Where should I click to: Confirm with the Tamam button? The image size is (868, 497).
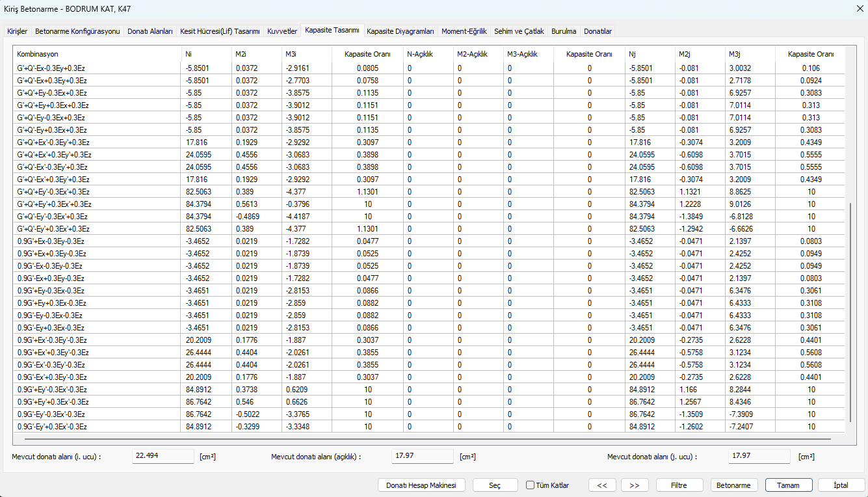tap(789, 485)
